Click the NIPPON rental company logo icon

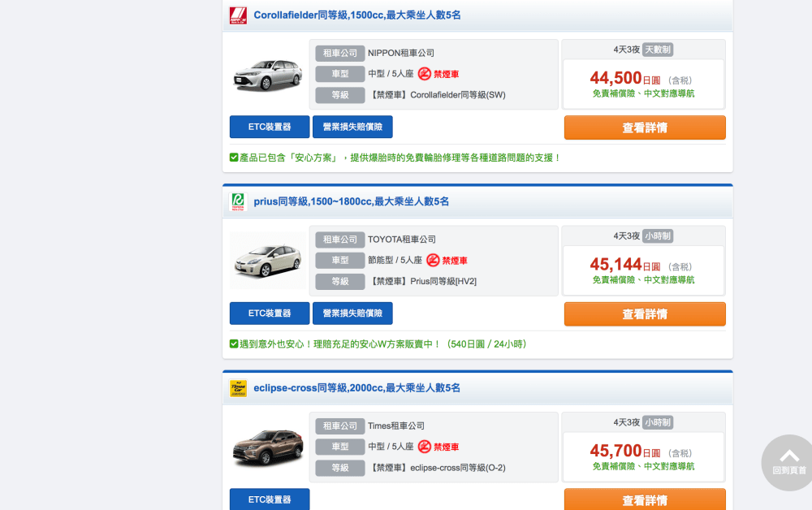click(238, 15)
